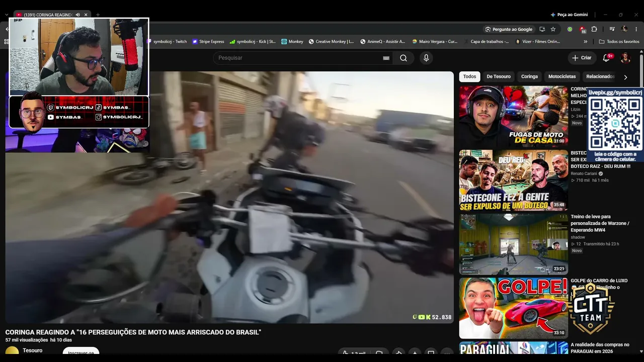
Task: Open the BISTECONE boteco video thumbnail
Action: [513, 180]
